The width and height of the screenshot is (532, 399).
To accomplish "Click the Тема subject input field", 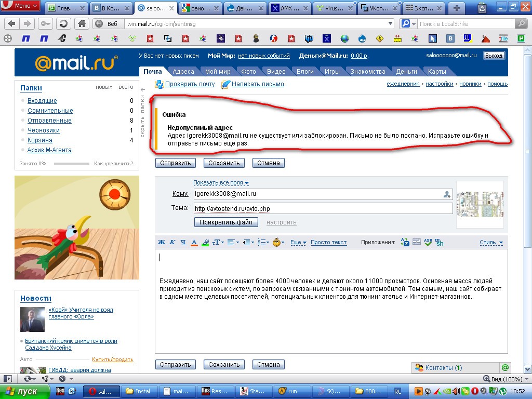I will [323, 208].
